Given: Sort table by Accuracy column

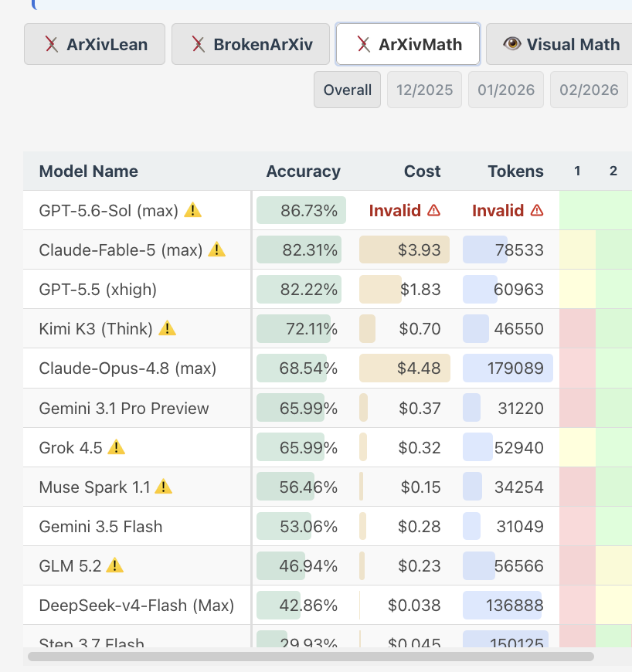Looking at the screenshot, I should click(303, 171).
